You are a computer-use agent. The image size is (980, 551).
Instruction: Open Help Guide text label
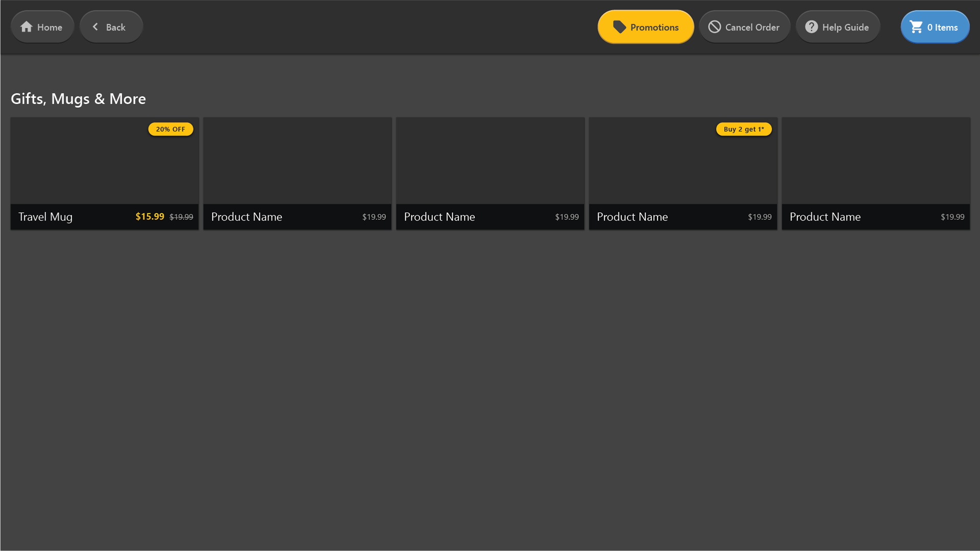pos(845,28)
